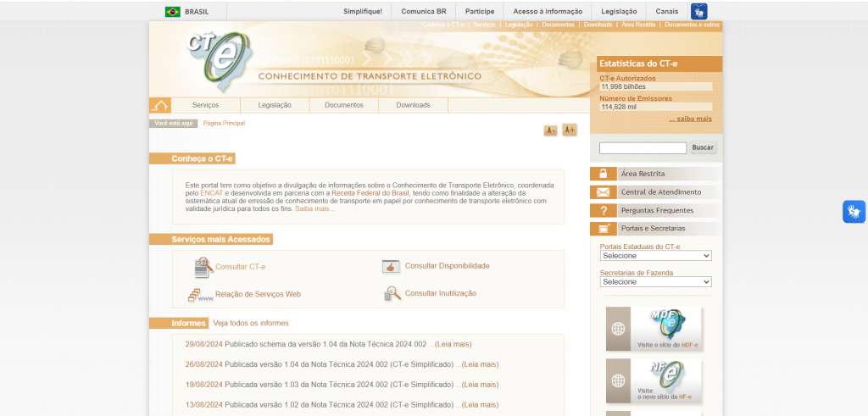The width and height of the screenshot is (868, 416).
Task: Open the floating VLibras accessibility widget
Action: [x=854, y=212]
